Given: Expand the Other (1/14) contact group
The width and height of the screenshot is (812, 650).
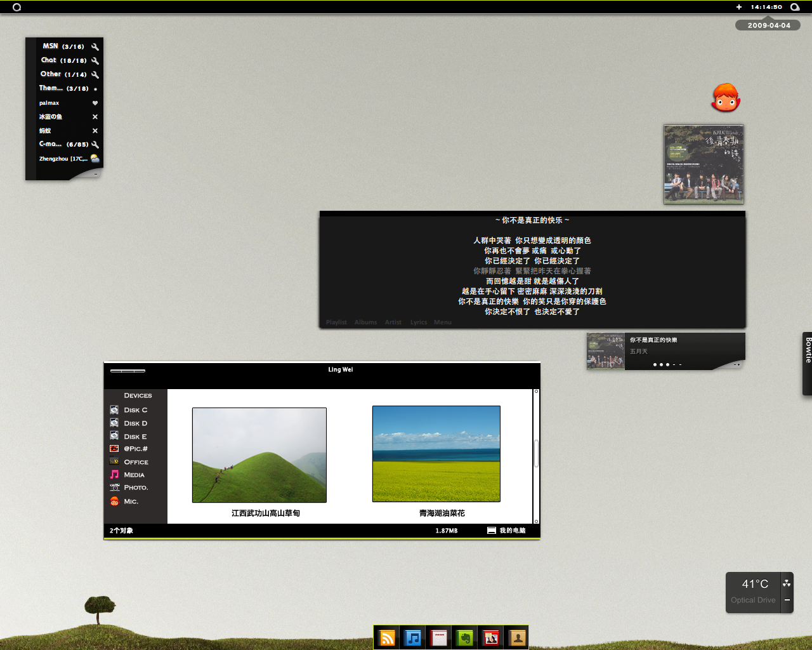Looking at the screenshot, I should (63, 74).
